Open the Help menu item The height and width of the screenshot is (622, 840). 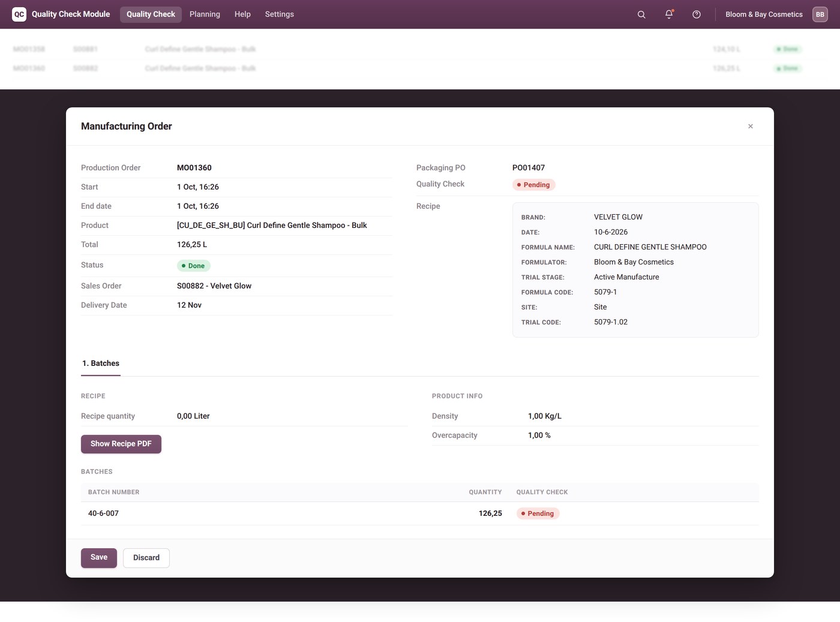[242, 14]
